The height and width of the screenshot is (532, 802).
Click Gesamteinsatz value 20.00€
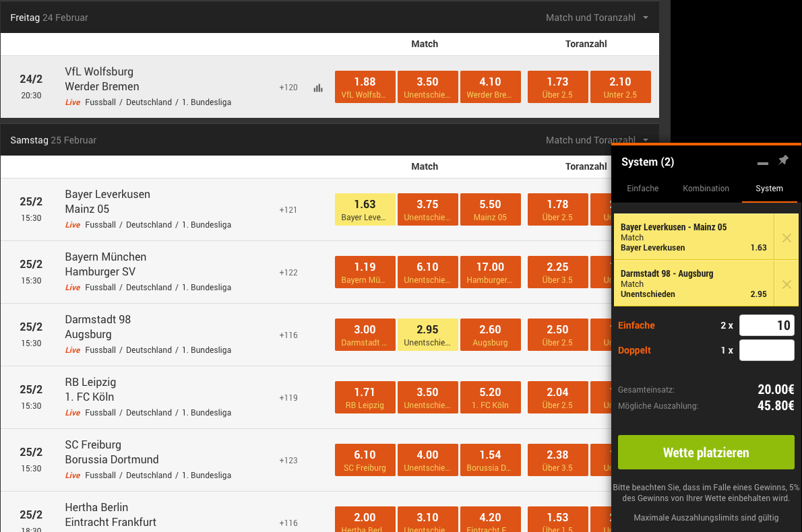click(776, 389)
